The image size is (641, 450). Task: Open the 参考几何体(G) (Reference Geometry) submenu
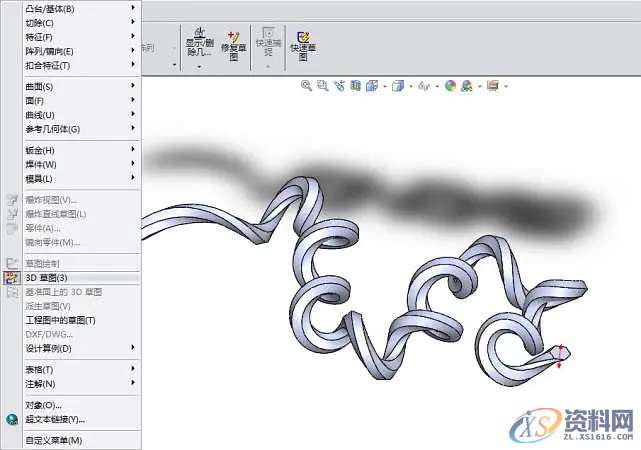click(x=81, y=129)
